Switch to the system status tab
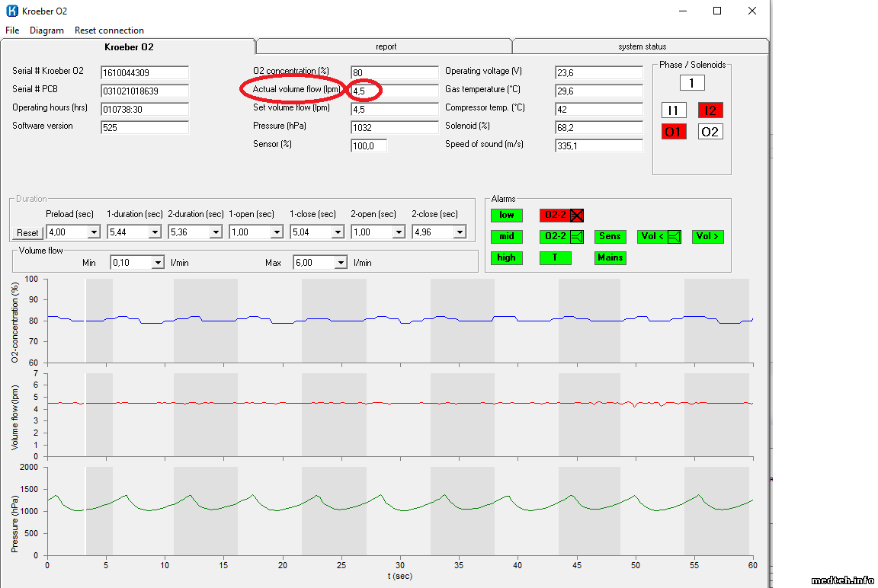 [642, 46]
